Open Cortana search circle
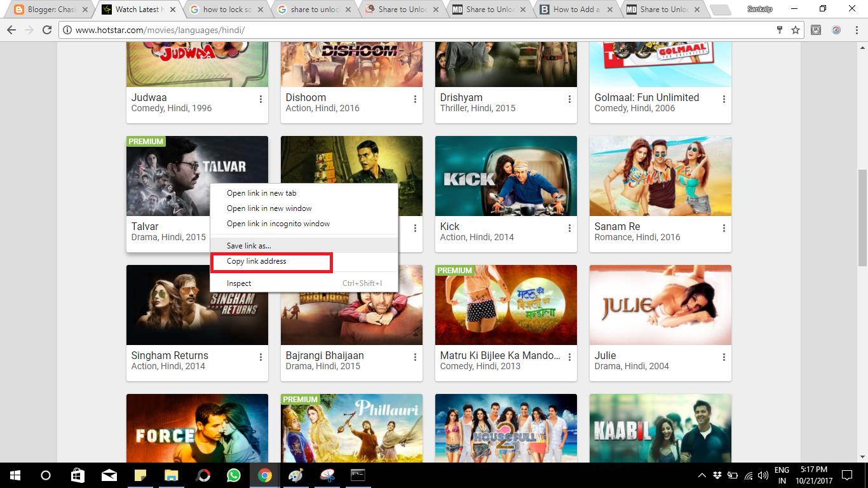 pos(46,475)
